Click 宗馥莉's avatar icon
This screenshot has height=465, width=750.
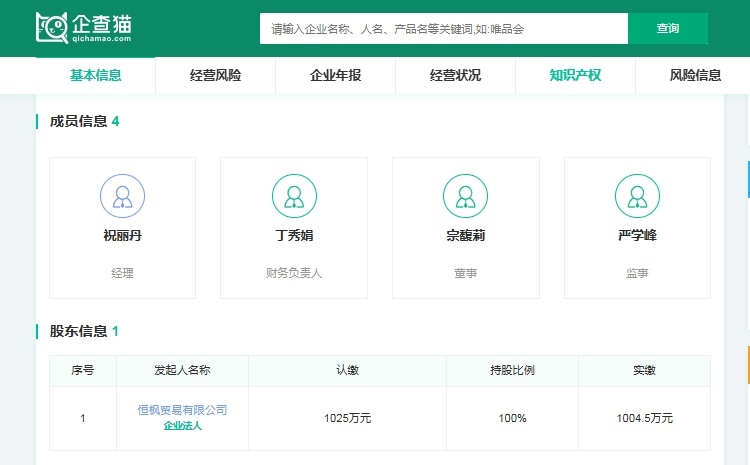coord(466,196)
